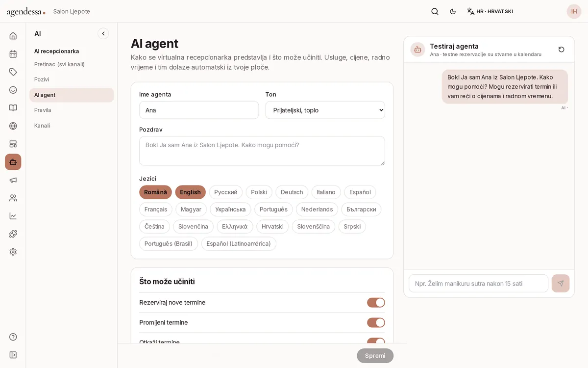The image size is (588, 368).
Task: Switch to dark mode moon icon
Action: (x=453, y=11)
